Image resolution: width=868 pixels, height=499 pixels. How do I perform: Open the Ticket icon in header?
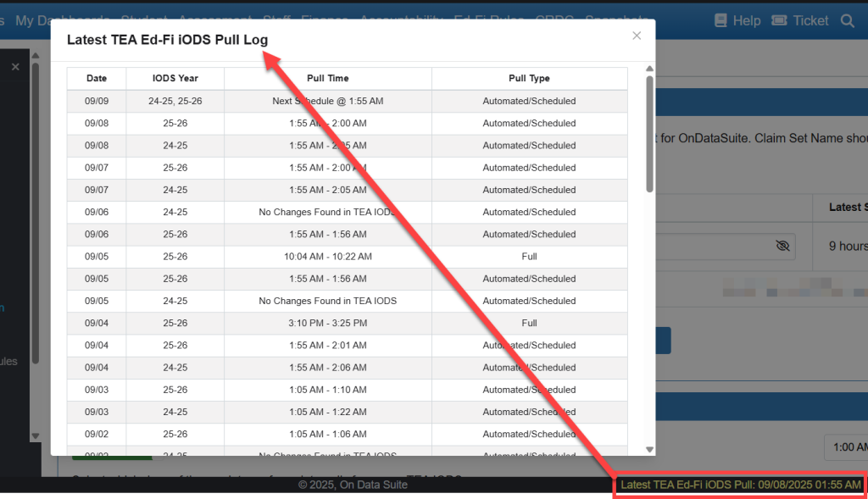click(x=779, y=20)
